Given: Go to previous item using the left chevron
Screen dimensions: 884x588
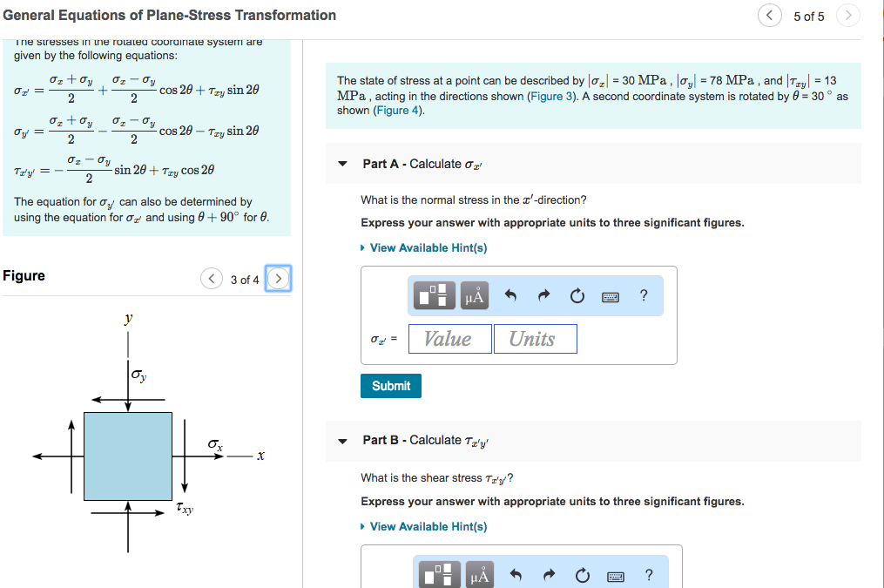Looking at the screenshot, I should (769, 16).
